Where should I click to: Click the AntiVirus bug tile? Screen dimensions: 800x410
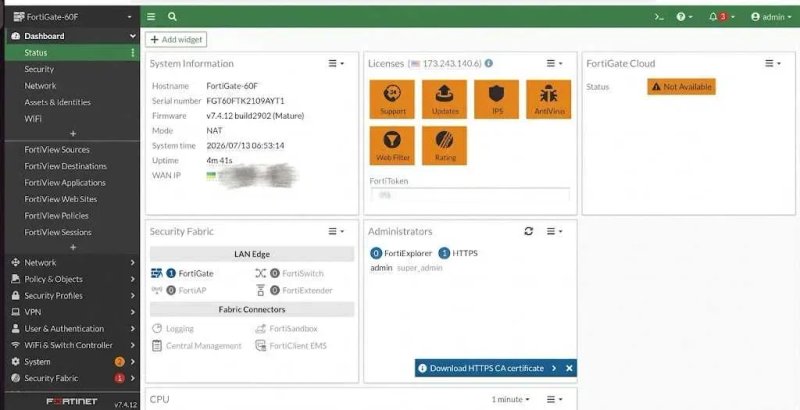(x=548, y=99)
